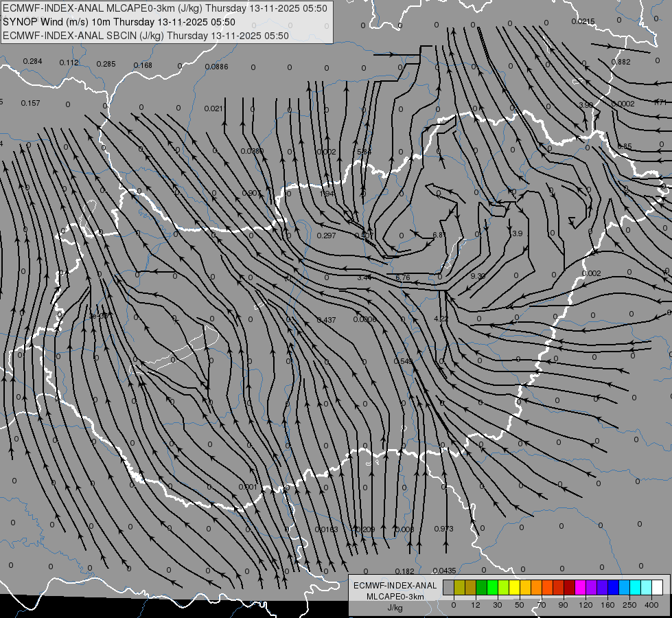Click the map value 1.94
Image resolution: width=672 pixels, height=618 pixels.
[x=327, y=194]
